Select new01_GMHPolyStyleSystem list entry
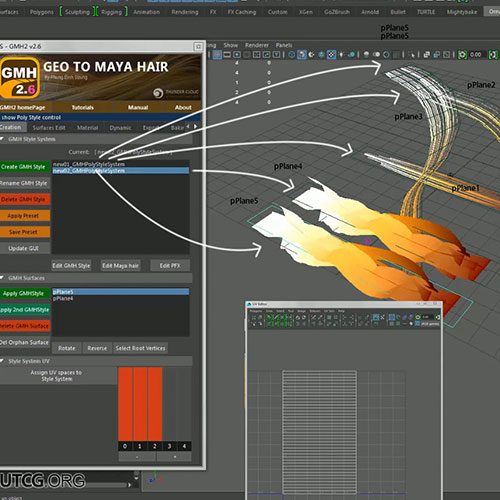Image resolution: width=500 pixels, height=500 pixels. coord(121,164)
